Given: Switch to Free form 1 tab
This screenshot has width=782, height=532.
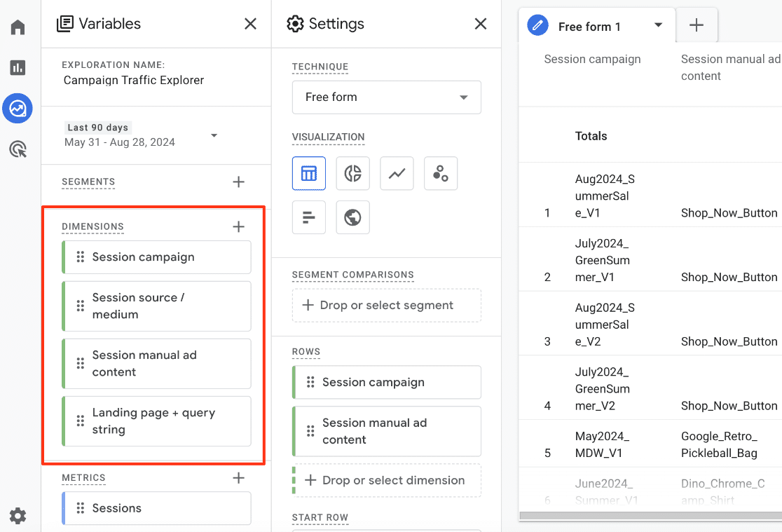Looking at the screenshot, I should click(x=589, y=27).
